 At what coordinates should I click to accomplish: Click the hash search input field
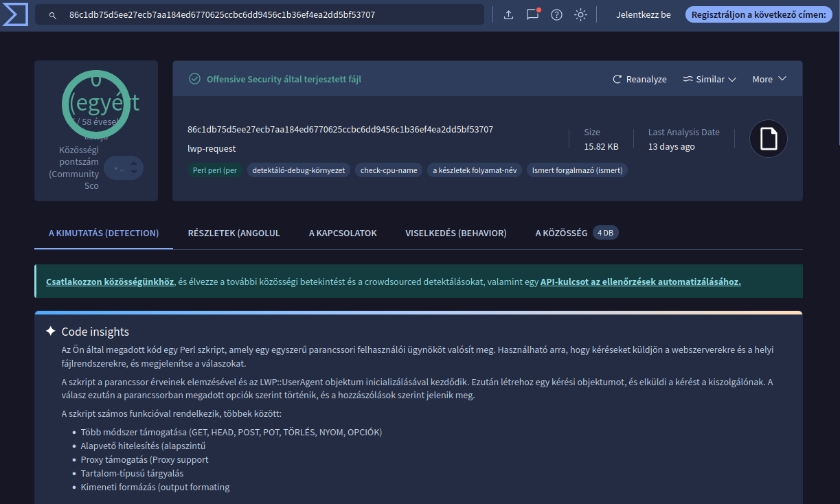coord(268,14)
